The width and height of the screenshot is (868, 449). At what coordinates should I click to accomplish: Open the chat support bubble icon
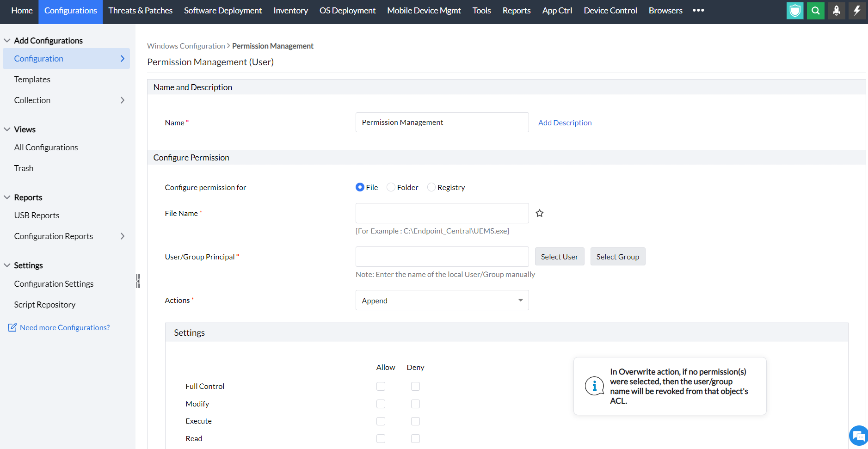coord(859,436)
